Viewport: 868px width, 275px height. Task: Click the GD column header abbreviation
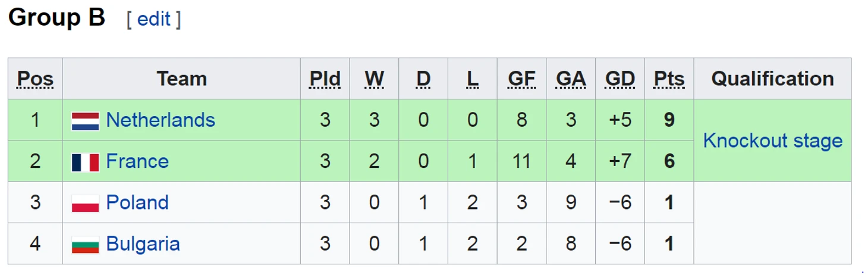(x=620, y=79)
